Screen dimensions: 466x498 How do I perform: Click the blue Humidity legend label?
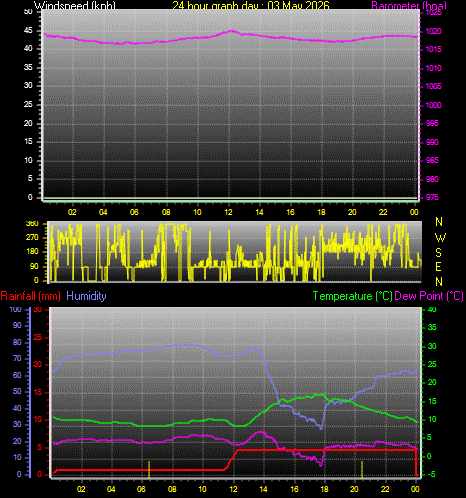pyautogui.click(x=86, y=296)
